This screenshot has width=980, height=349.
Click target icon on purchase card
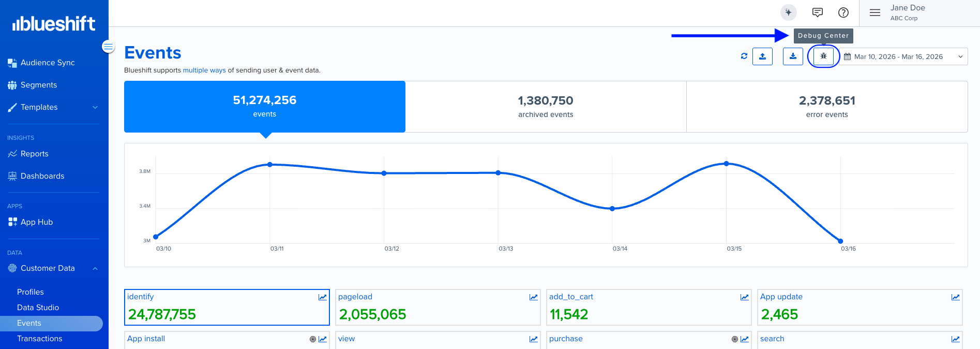734,339
